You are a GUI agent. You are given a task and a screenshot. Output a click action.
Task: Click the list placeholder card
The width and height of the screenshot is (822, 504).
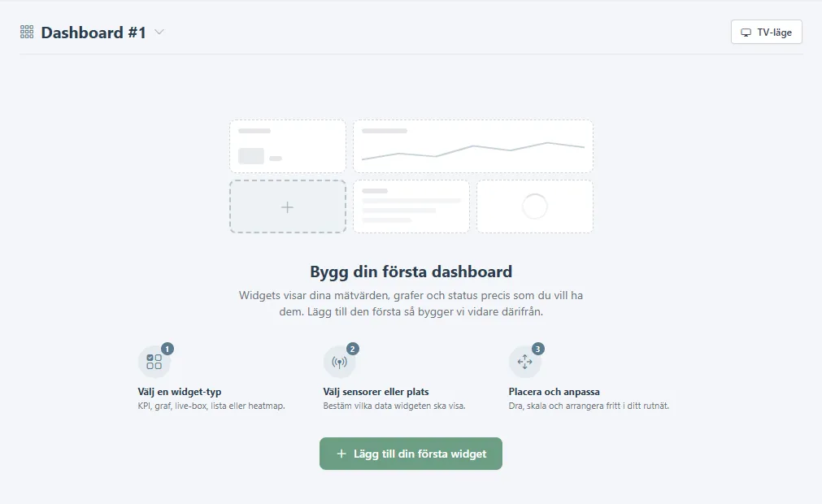[411, 206]
